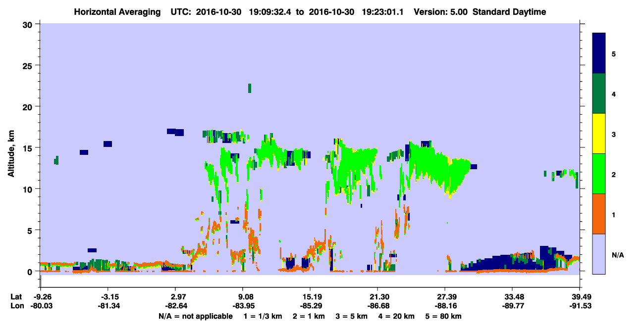Click the 'Lon' row label
This screenshot has height=330, width=644.
point(16,306)
